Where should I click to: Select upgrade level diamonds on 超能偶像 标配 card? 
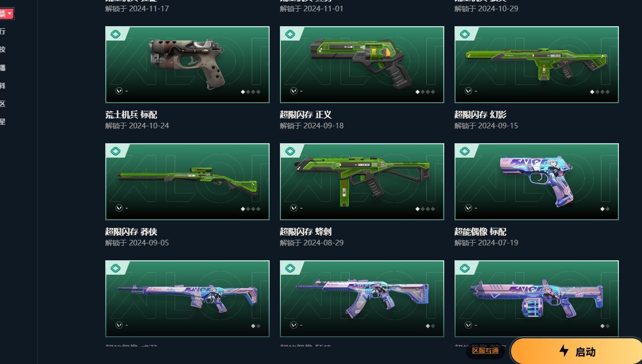(605, 209)
